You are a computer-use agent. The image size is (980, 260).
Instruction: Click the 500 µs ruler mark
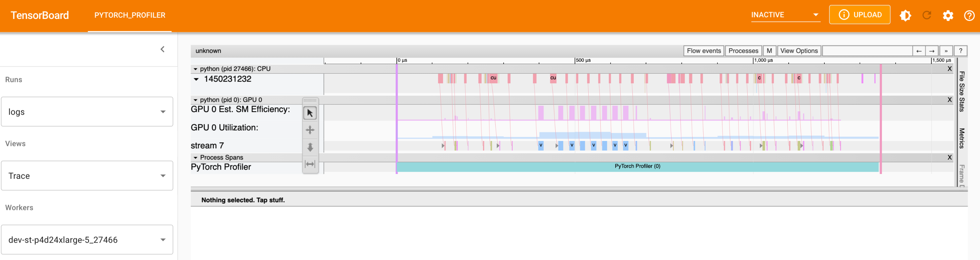[x=583, y=60]
